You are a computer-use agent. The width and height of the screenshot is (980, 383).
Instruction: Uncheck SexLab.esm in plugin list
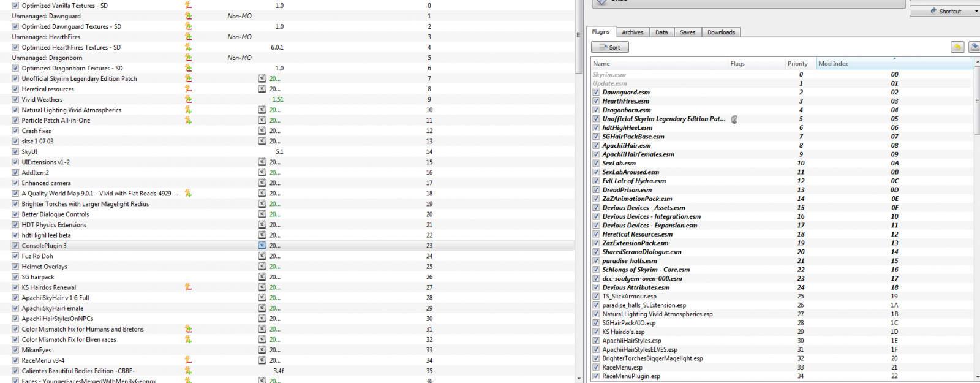[x=596, y=164]
